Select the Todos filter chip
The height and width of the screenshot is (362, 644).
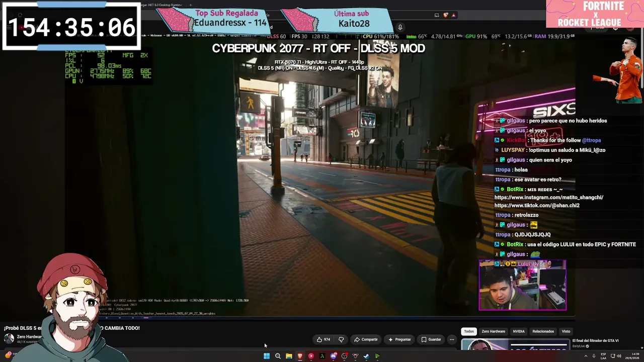[x=469, y=331]
